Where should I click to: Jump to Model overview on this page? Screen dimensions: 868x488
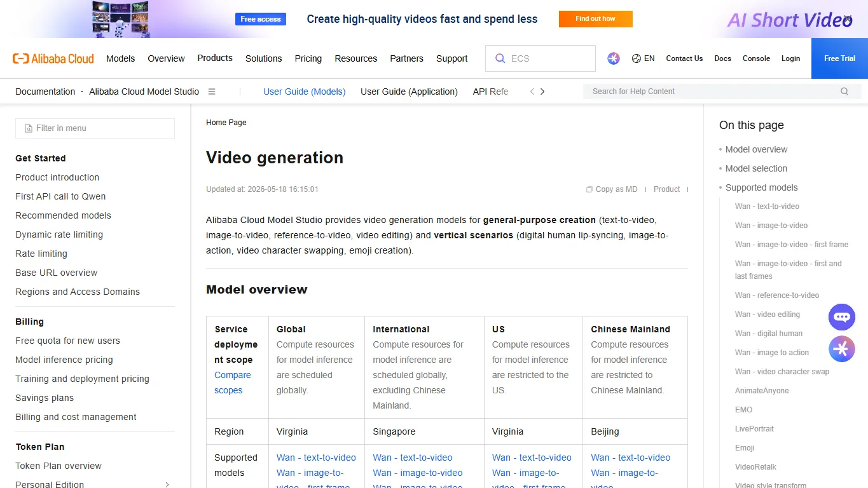756,149
